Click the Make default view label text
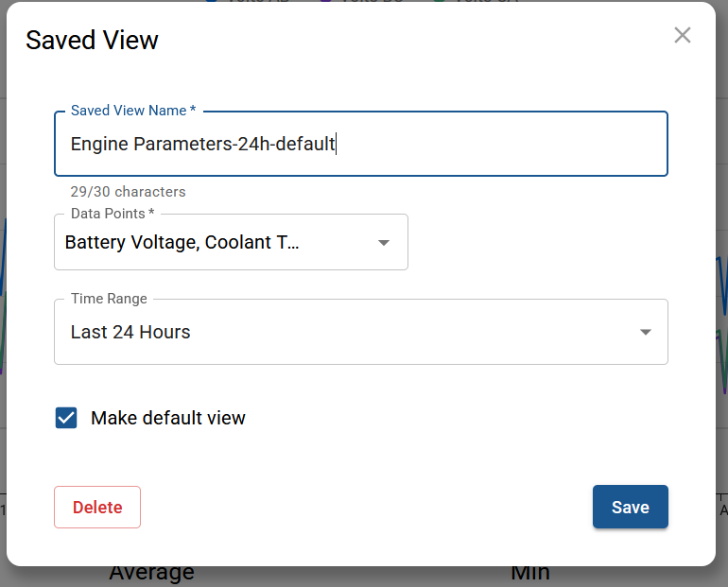728x587 pixels. pos(168,418)
